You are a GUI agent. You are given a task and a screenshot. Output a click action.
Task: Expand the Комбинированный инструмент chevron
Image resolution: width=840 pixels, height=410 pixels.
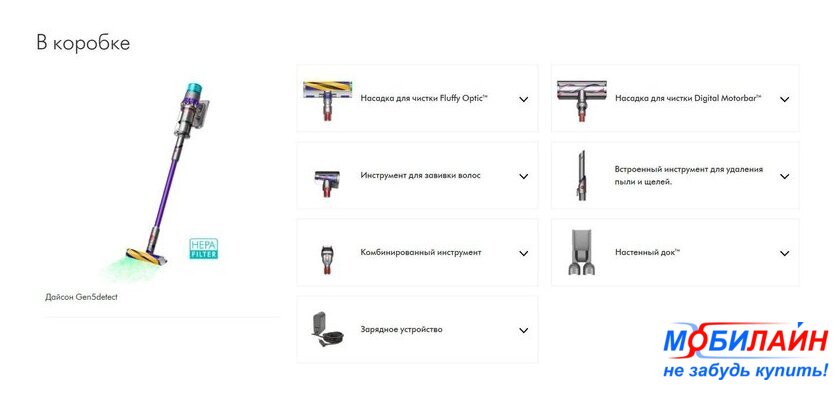[x=524, y=254]
